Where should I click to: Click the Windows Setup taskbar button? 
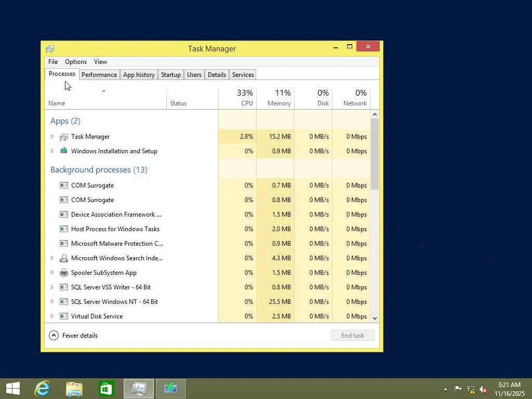pyautogui.click(x=170, y=389)
